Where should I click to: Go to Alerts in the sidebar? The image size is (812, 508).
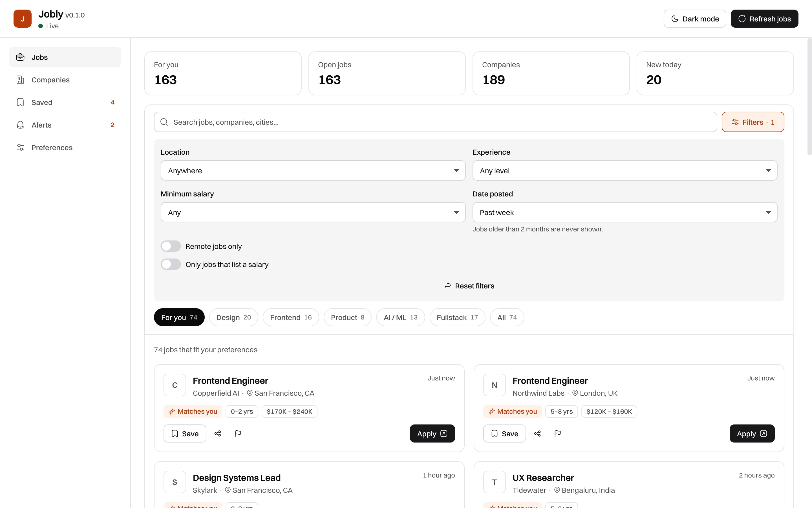tap(65, 125)
